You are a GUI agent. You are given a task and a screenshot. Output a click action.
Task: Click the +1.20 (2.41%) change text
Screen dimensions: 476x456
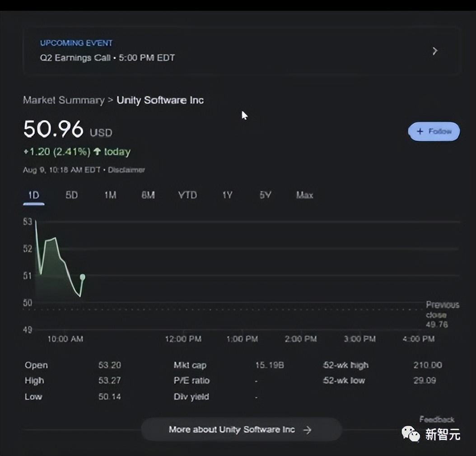(x=57, y=152)
